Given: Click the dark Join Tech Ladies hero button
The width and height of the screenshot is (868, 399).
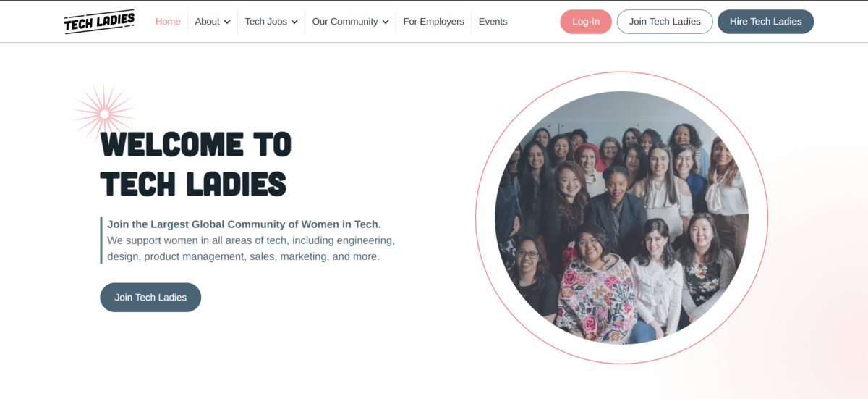Looking at the screenshot, I should click(150, 298).
